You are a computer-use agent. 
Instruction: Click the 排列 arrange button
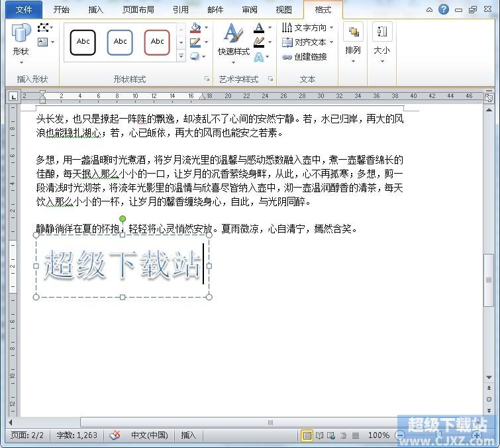[353, 41]
